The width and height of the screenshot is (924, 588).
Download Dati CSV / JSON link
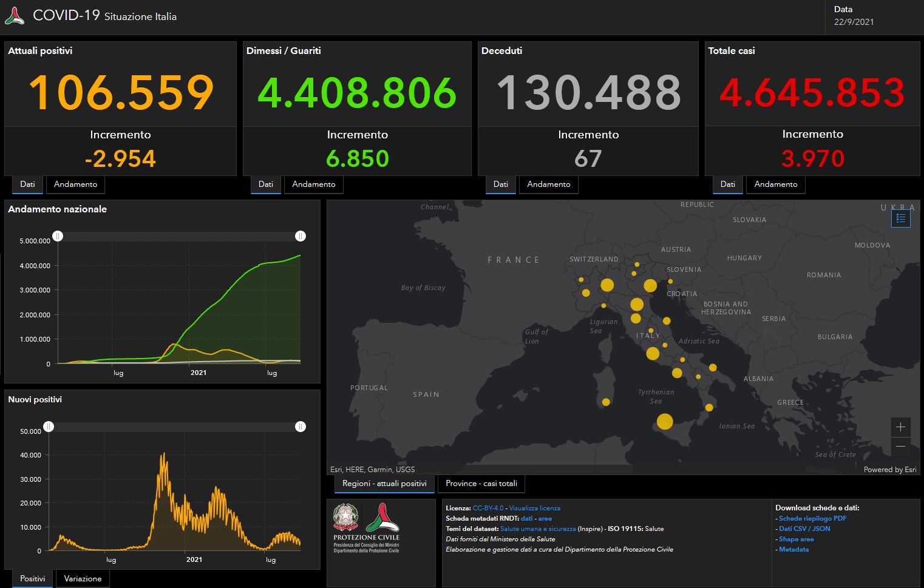coord(804,529)
